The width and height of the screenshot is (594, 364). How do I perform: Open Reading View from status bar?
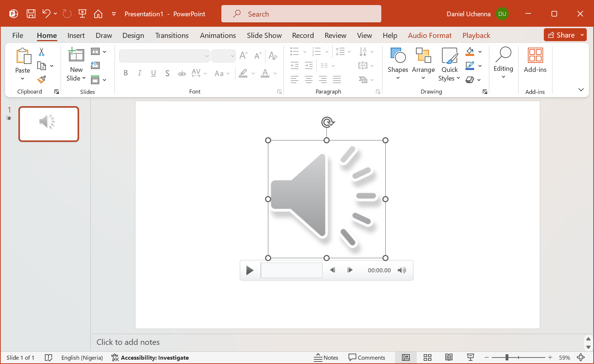point(449,357)
